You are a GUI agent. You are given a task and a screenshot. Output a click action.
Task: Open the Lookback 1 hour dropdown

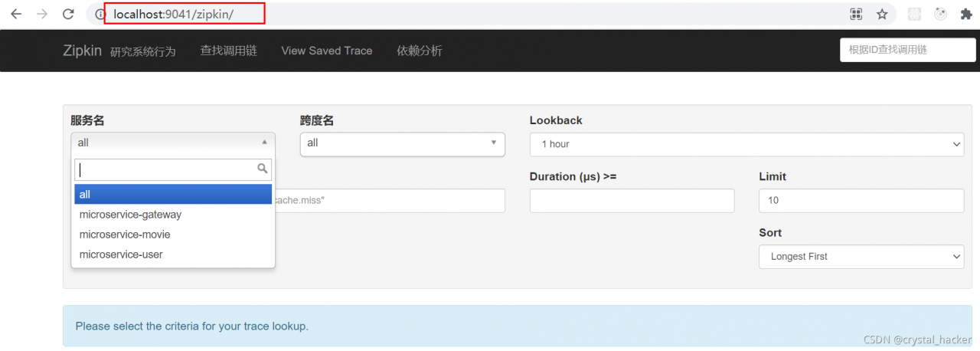tap(746, 144)
